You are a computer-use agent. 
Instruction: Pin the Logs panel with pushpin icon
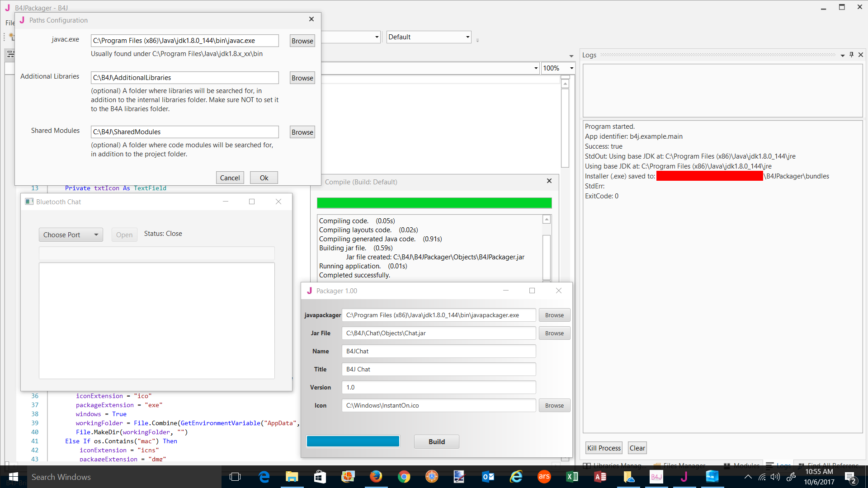point(851,55)
